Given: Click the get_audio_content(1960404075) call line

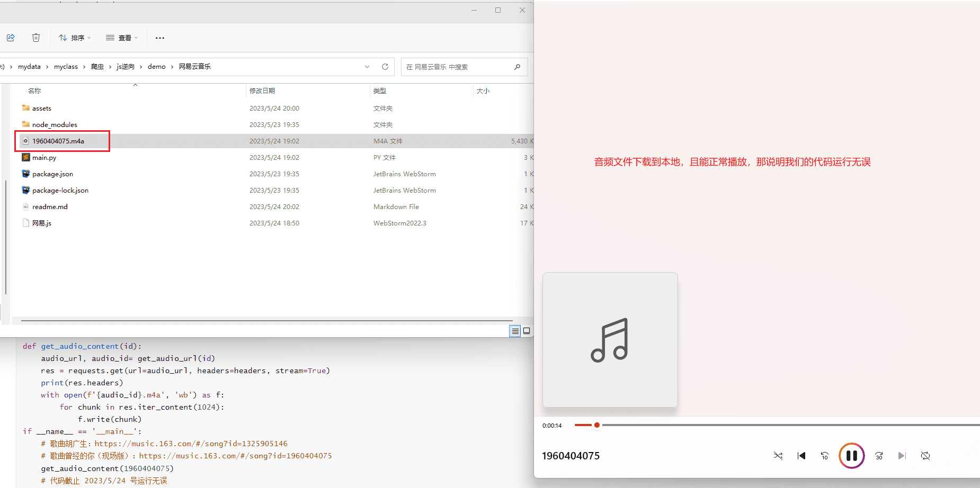Looking at the screenshot, I should pyautogui.click(x=108, y=468).
